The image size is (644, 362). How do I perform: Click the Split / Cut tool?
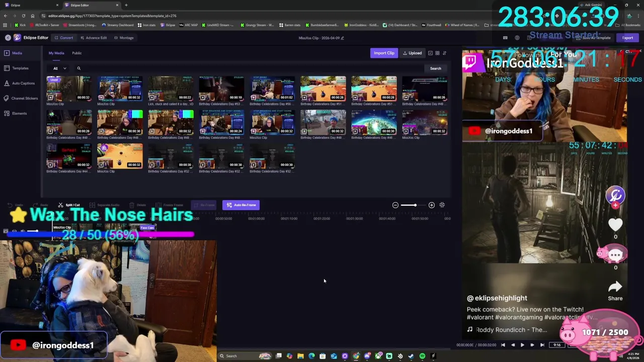[x=69, y=205]
